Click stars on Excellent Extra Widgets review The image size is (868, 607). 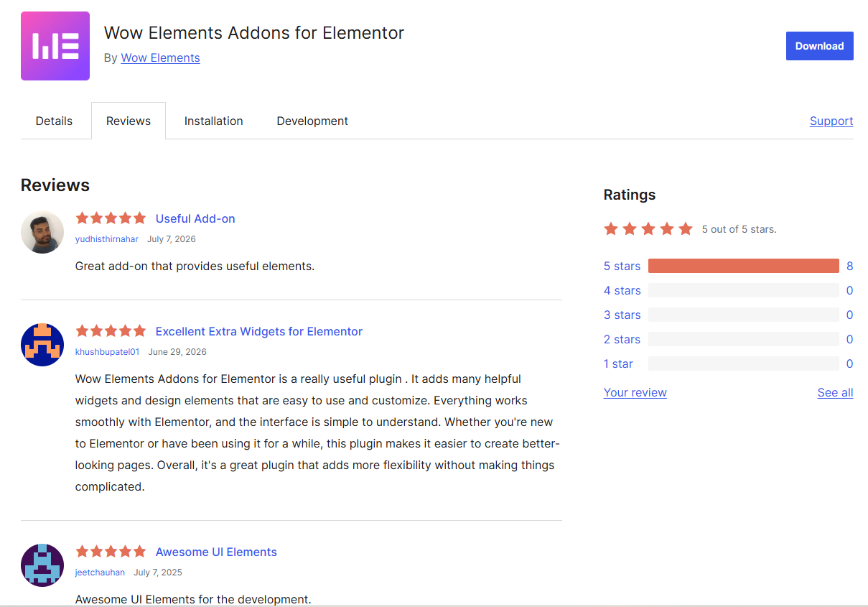coord(111,331)
